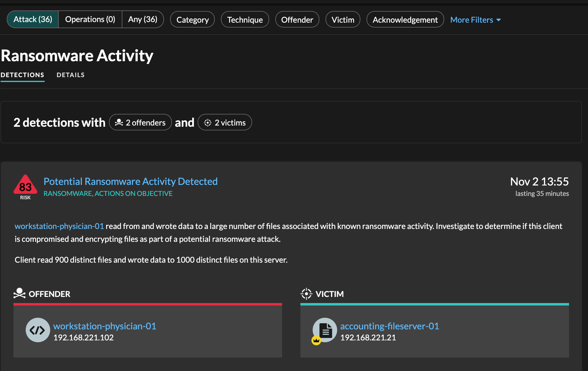The height and width of the screenshot is (371, 588).
Task: Click the workstation code device icon
Action: (x=38, y=330)
